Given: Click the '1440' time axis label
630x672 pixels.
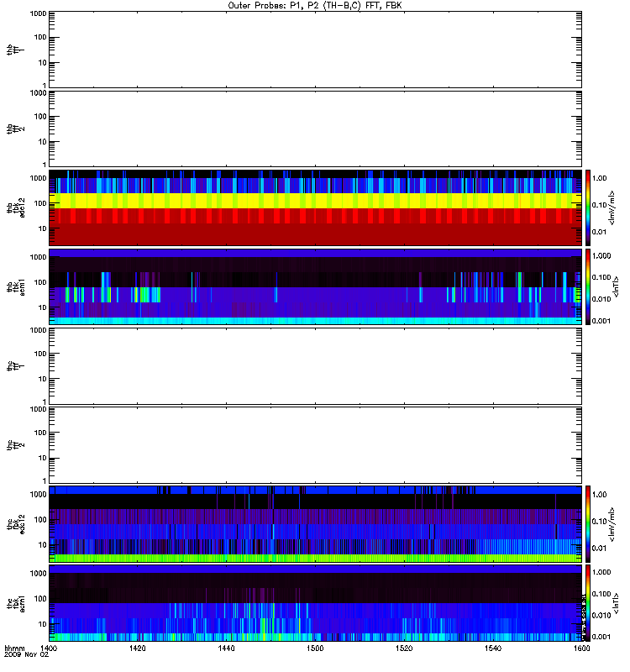Looking at the screenshot, I should point(226,648).
